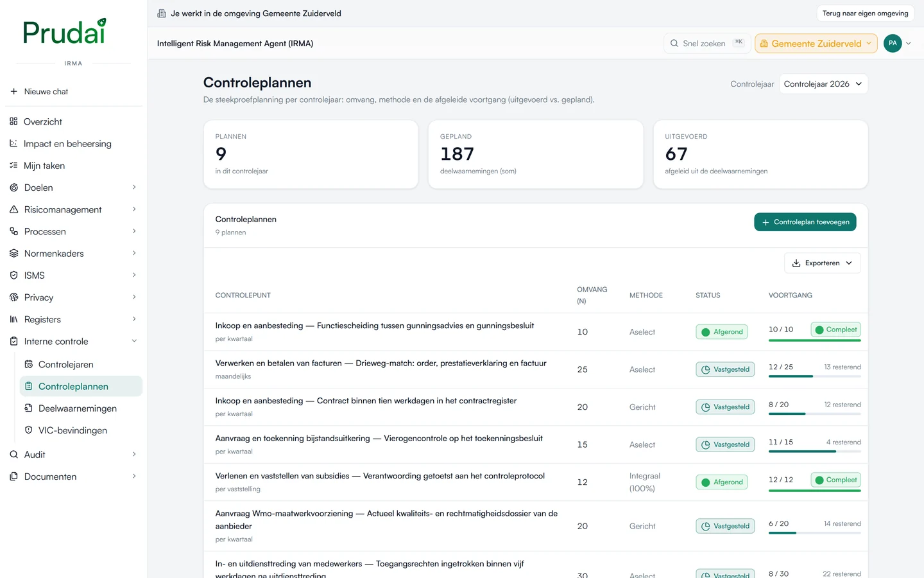Screen dimensions: 924x578
Task: Click the Deelwaarnemingen document icon
Action: 28,408
